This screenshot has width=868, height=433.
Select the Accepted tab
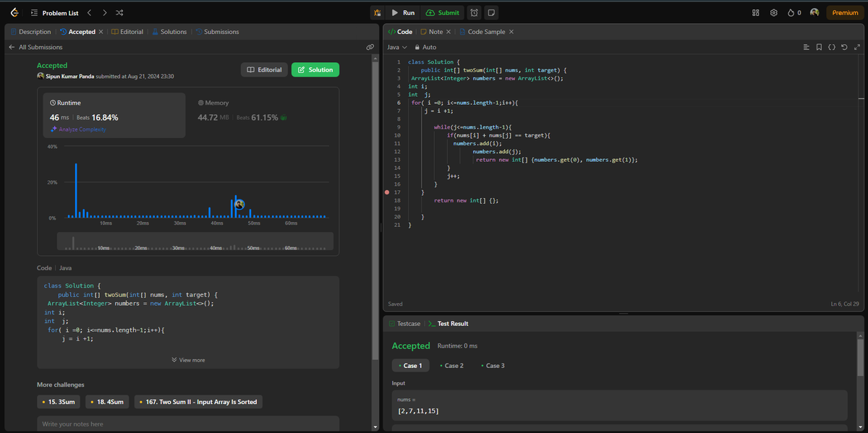77,32
